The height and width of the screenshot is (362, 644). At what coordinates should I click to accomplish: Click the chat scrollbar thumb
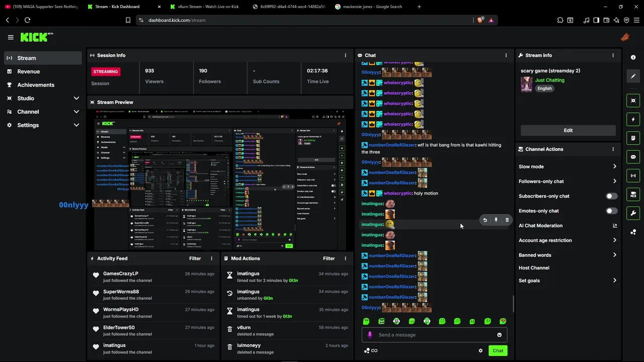click(513, 303)
